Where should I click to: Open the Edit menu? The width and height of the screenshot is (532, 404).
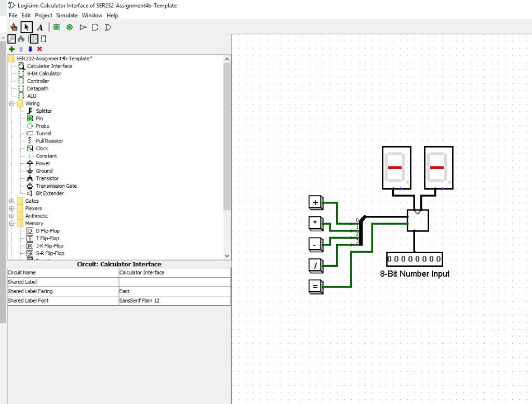[26, 15]
